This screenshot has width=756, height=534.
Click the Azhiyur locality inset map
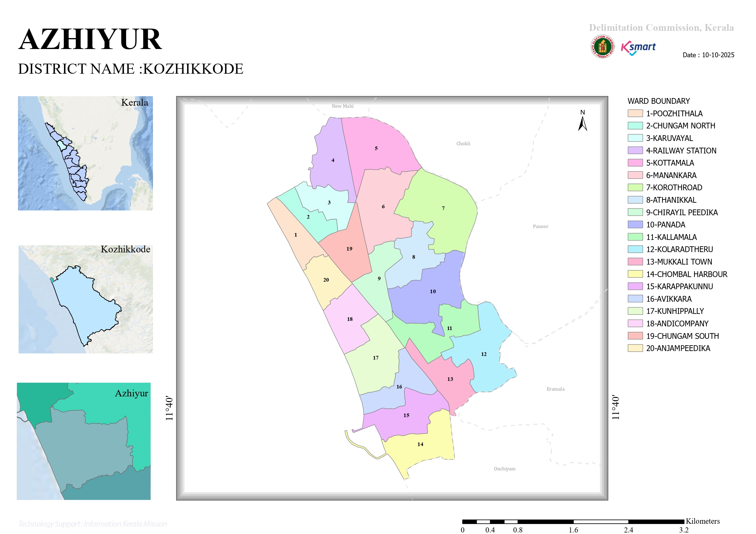point(83,441)
